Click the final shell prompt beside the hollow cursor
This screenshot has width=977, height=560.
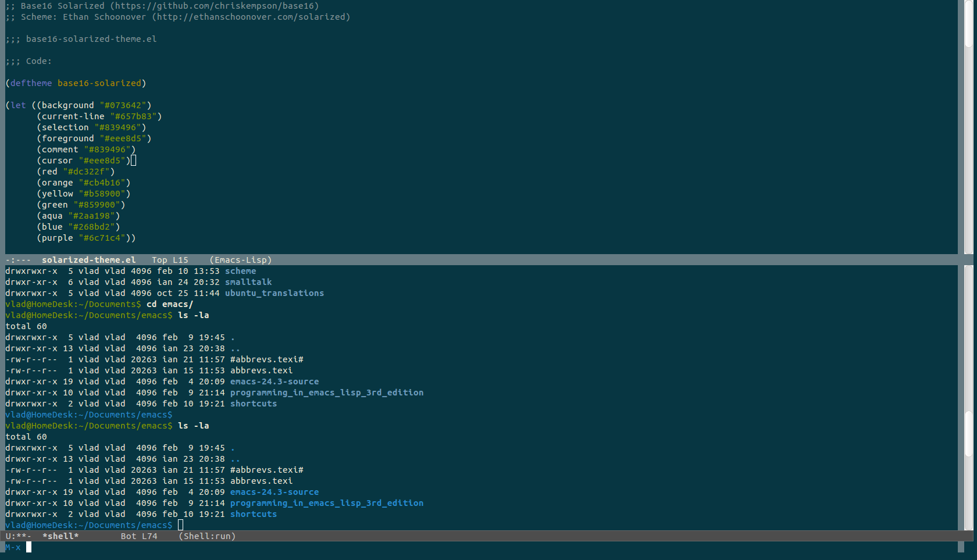(89, 525)
